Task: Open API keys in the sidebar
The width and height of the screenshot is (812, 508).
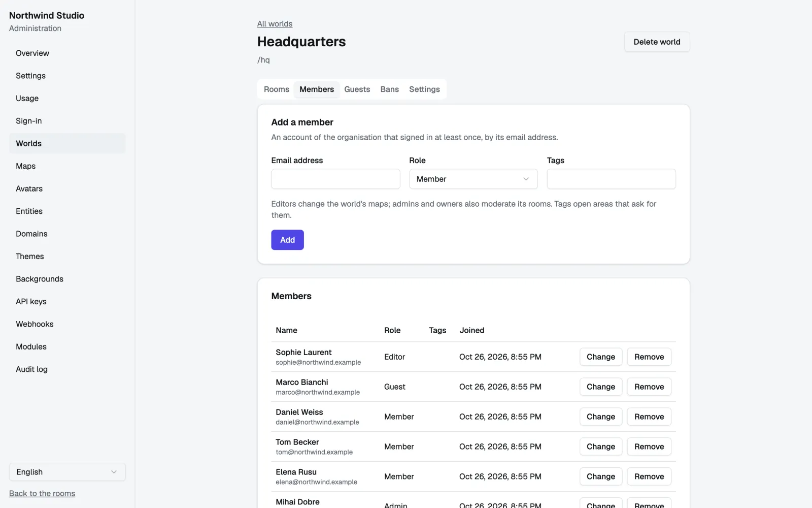Action: coord(67,302)
